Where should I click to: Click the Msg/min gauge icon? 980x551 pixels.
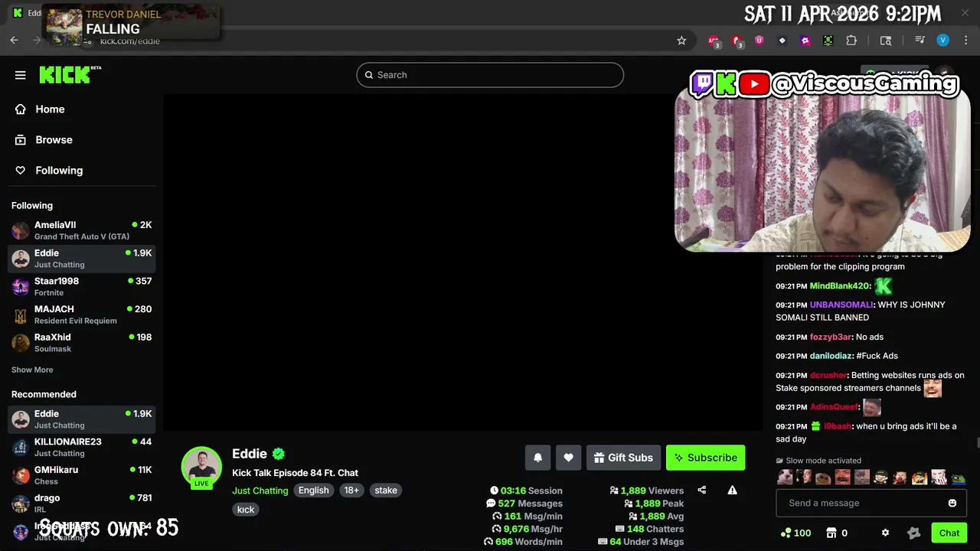pos(497,517)
